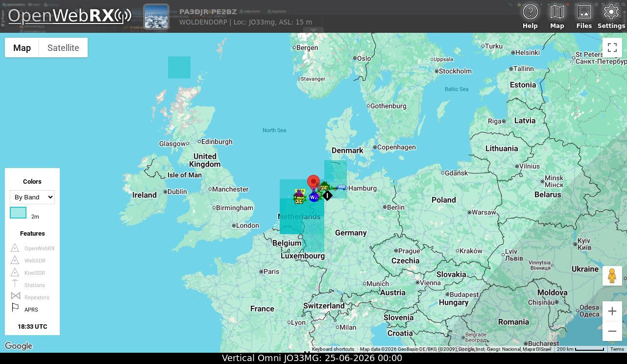This screenshot has width=627, height=364.
Task: Toggle the APRS feature layer
Action: [24, 310]
